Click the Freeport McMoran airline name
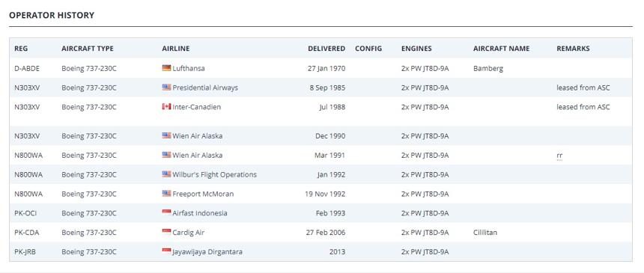Viewport: 644px width, 273px height. (x=203, y=194)
